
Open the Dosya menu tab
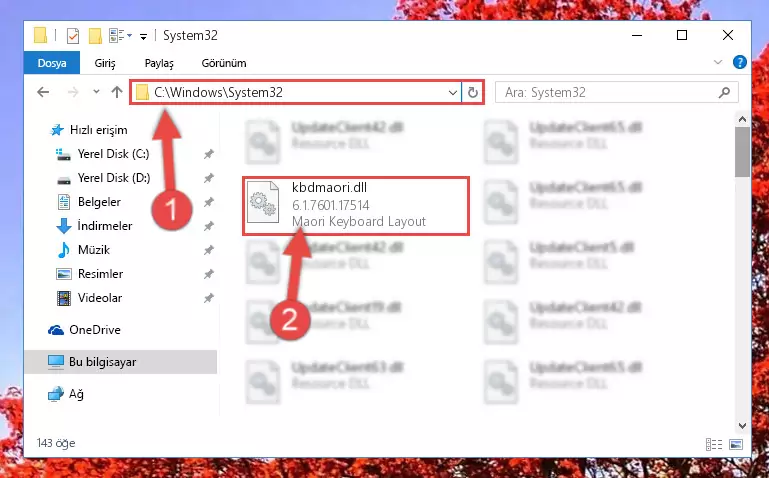coord(52,63)
